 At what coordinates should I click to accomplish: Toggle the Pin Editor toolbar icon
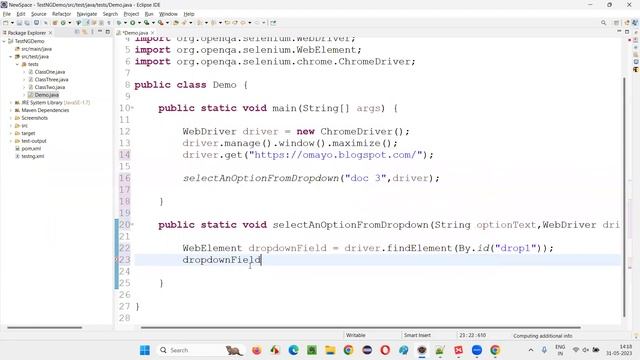pos(273,23)
